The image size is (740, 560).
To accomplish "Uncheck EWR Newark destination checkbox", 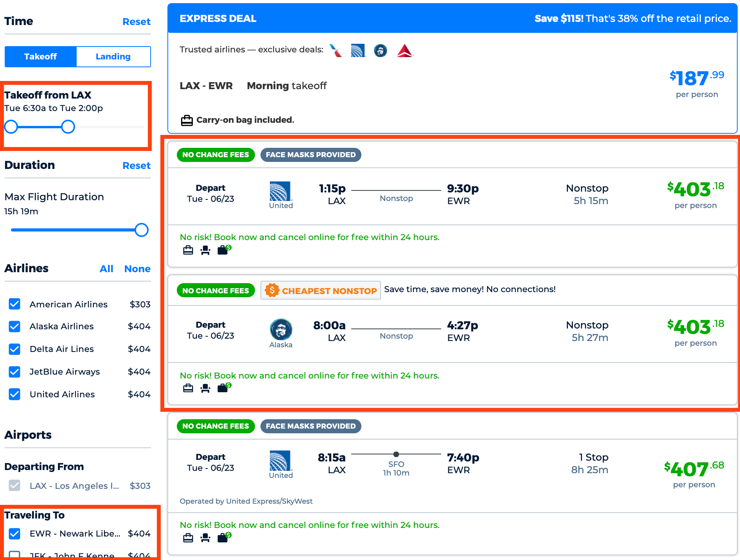I will 14,533.
